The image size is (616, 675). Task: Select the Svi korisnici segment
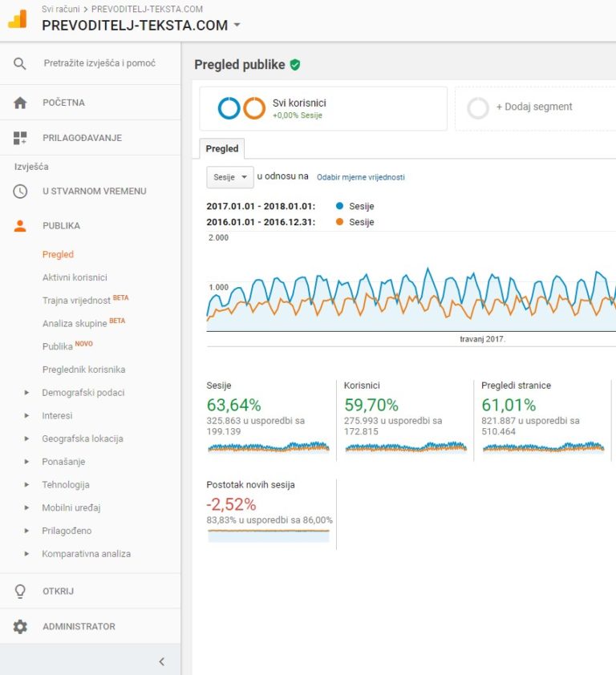(323, 108)
